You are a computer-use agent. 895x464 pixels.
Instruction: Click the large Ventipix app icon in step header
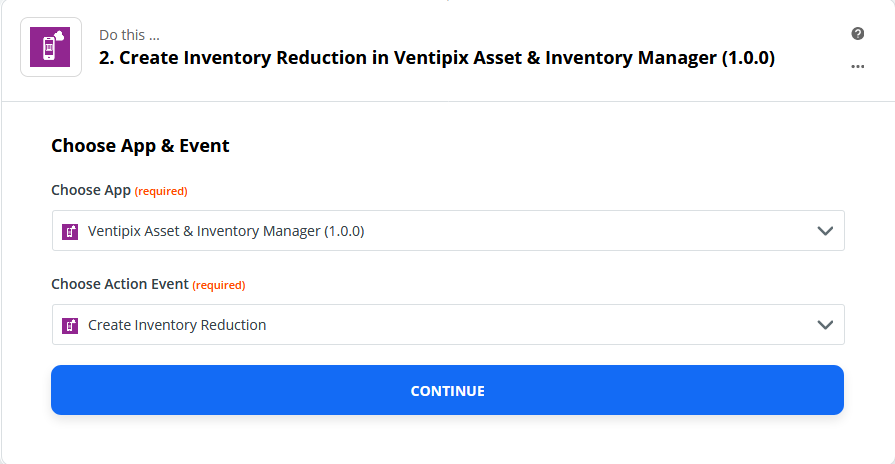click(50, 47)
